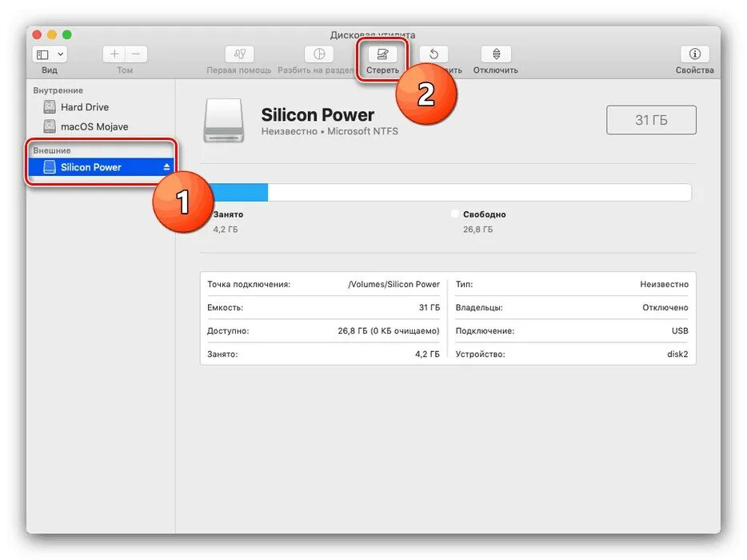Minimize window with yellow button

pos(52,34)
